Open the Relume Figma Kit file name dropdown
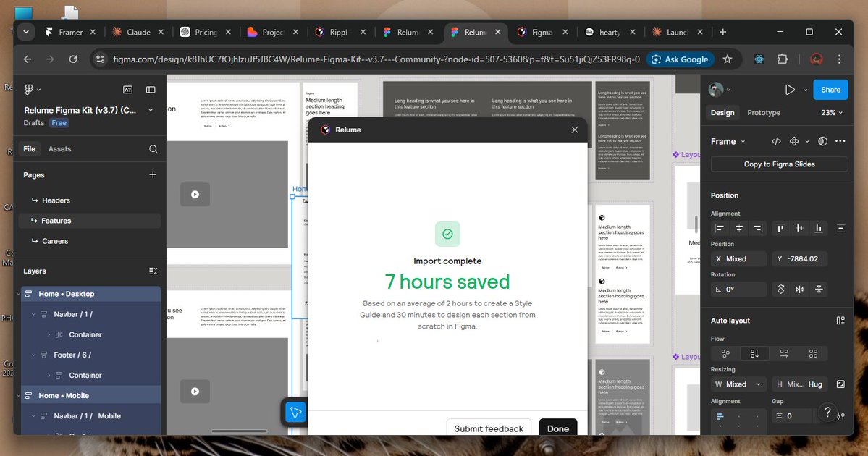This screenshot has width=868, height=456. pos(151,110)
